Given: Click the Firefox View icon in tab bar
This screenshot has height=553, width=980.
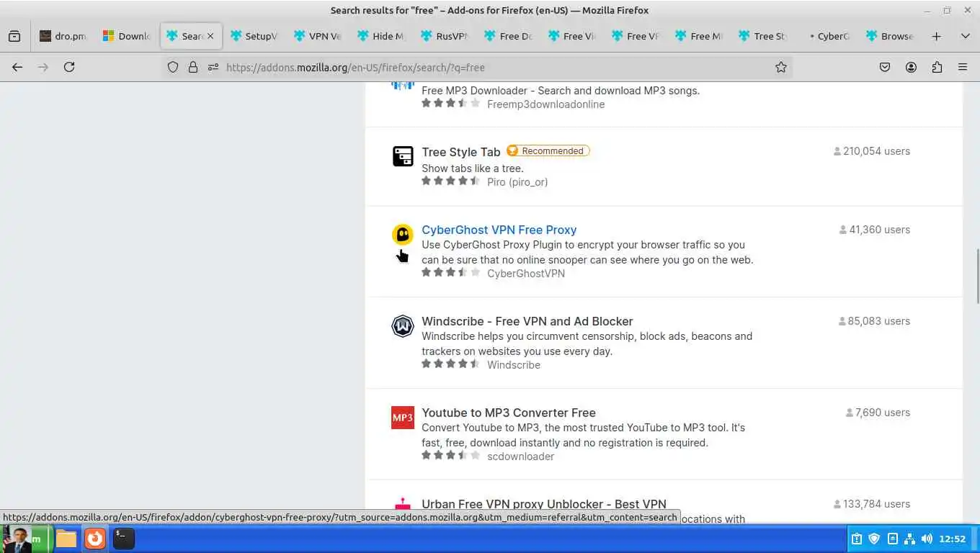Looking at the screenshot, I should tap(14, 36).
